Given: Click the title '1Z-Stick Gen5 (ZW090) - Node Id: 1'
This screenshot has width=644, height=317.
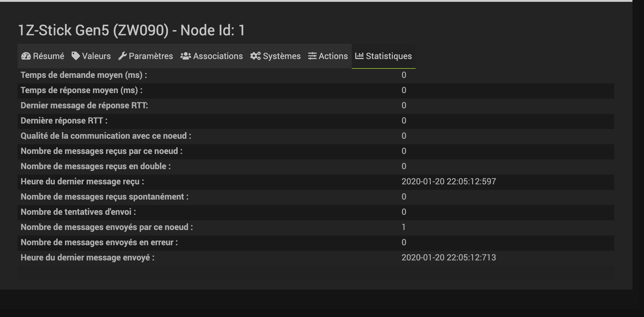Looking at the screenshot, I should [x=132, y=30].
